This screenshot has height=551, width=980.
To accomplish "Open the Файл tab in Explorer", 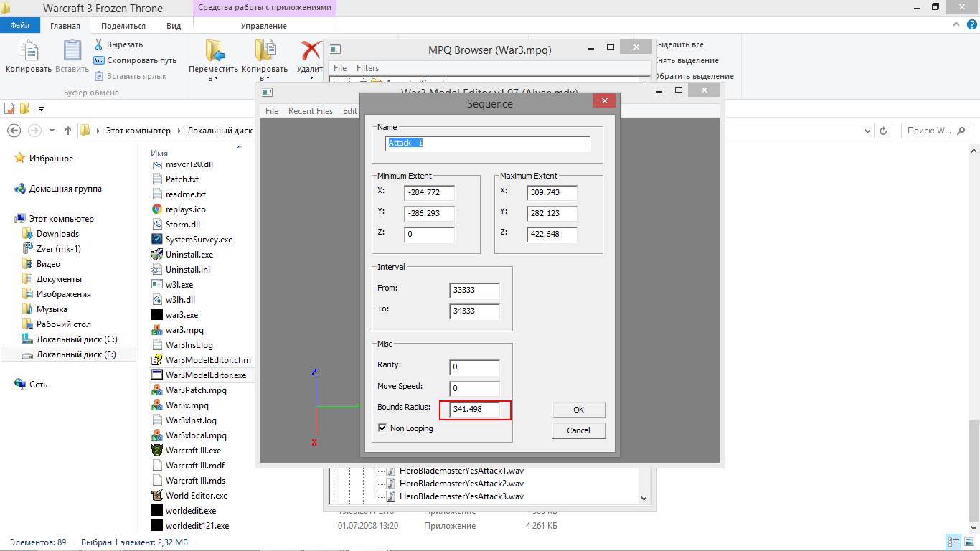I will point(20,25).
